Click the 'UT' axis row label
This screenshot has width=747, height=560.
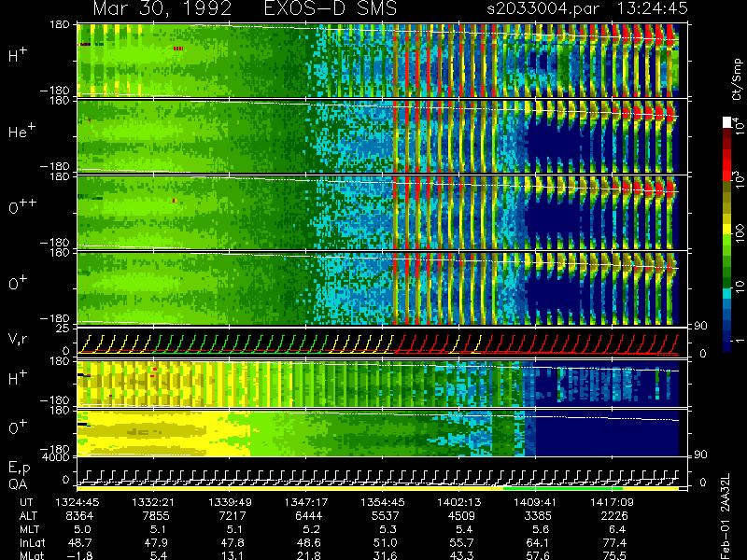pyautogui.click(x=26, y=502)
